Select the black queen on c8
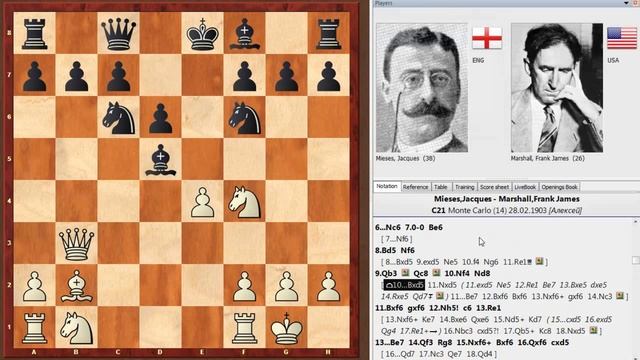 pos(119,33)
